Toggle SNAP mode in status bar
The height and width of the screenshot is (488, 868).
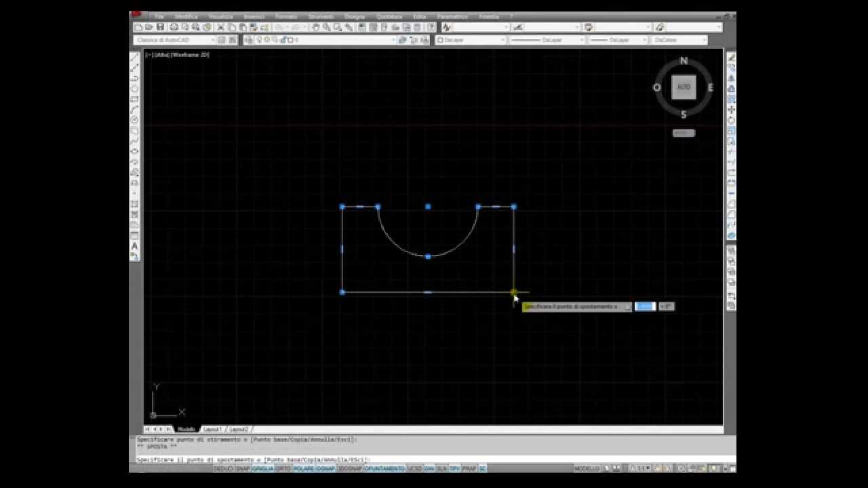[243, 468]
